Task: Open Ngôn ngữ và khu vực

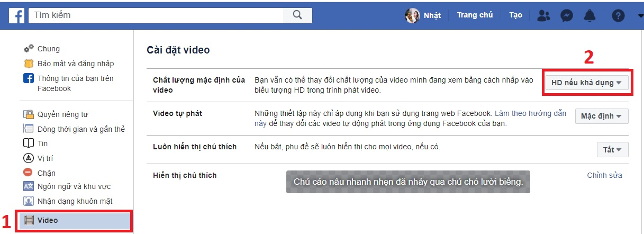Action: click(74, 187)
